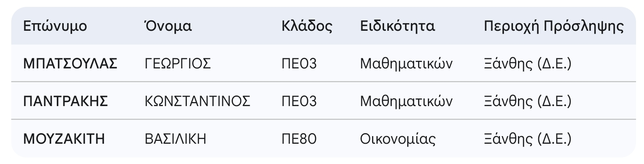Select the Κλάδος column header
The image size is (644, 164).
pos(307,26)
